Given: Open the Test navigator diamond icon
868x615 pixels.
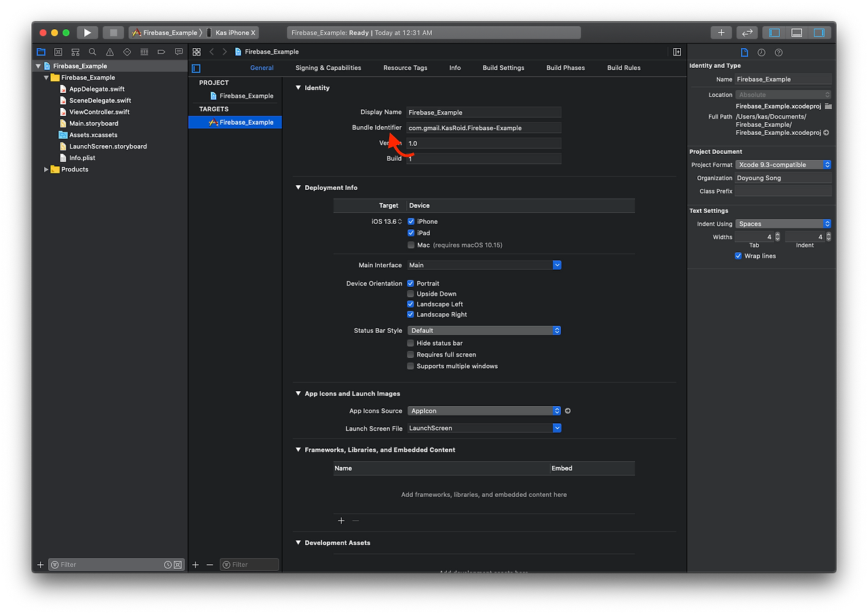Looking at the screenshot, I should [x=127, y=52].
